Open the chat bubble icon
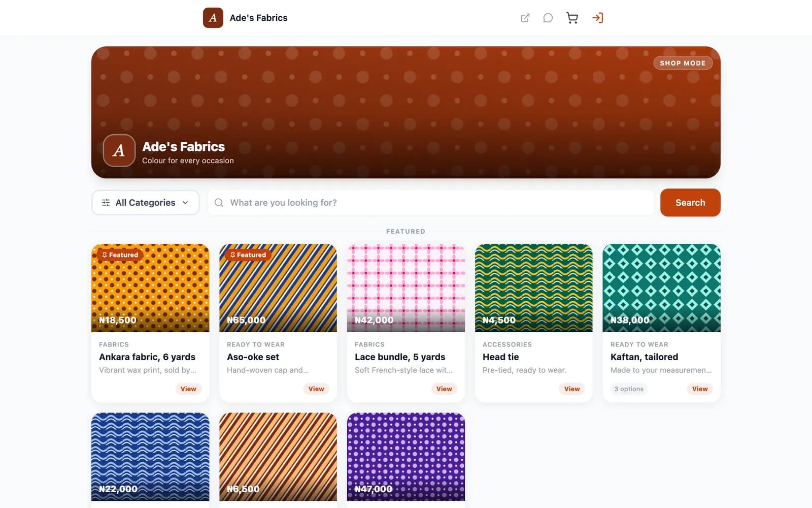The width and height of the screenshot is (812, 508). [548, 18]
